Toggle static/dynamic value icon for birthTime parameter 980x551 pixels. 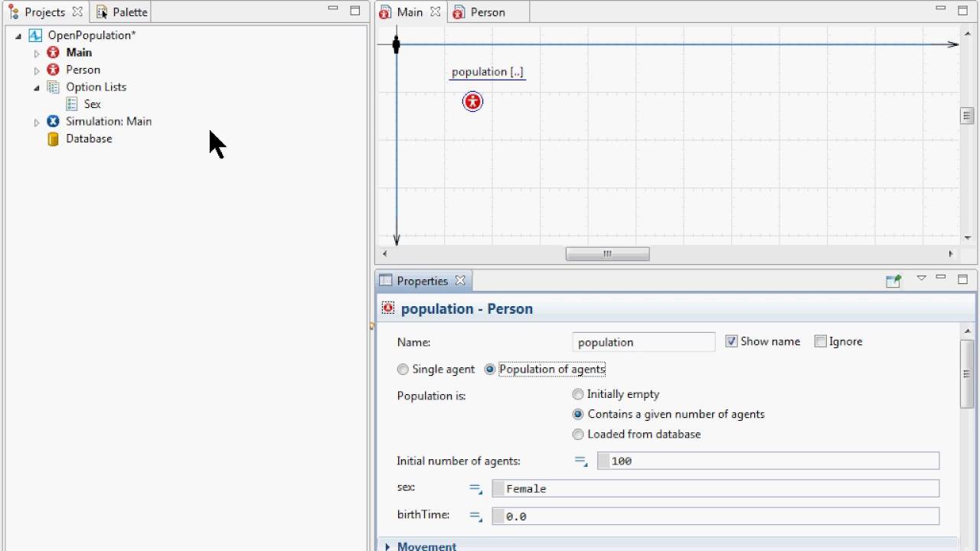[475, 516]
